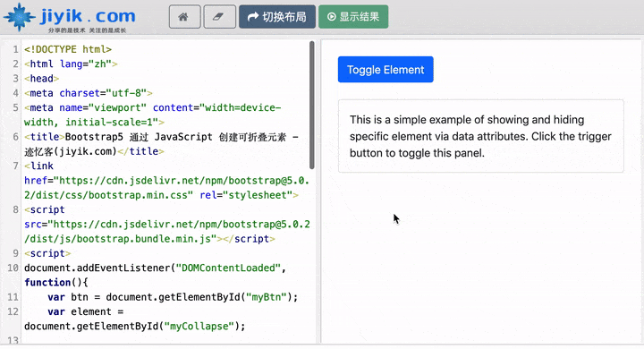This screenshot has width=644, height=349.
Task: Click the bootstrap.bundle.min.js script src text
Action: click(166, 232)
